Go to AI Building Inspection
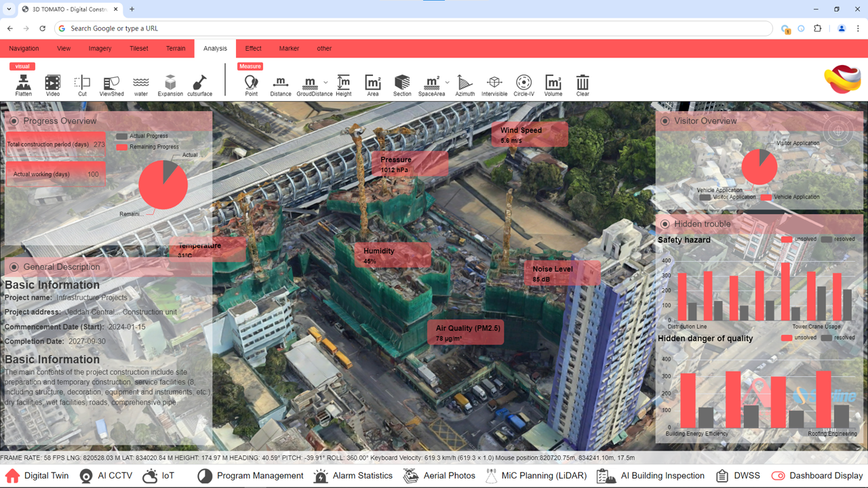The width and height of the screenshot is (868, 488). (651, 476)
